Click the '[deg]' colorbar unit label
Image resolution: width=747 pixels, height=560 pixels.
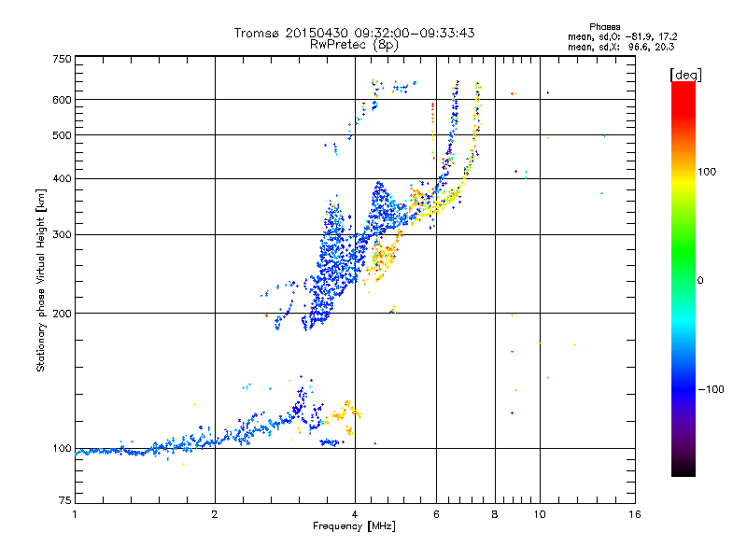pos(685,75)
